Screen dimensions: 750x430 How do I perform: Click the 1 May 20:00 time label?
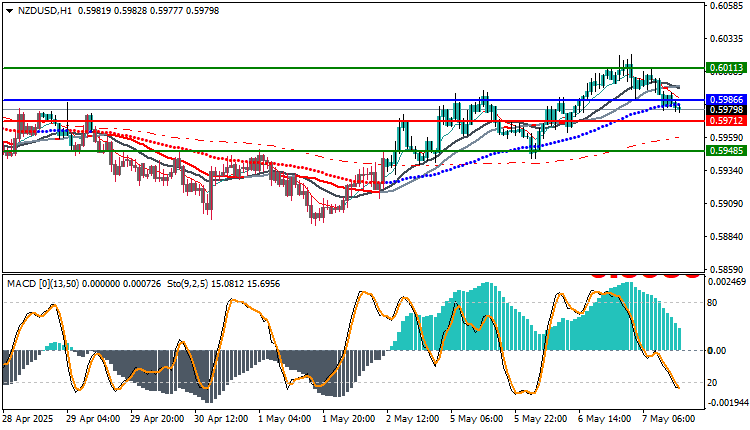[349, 419]
